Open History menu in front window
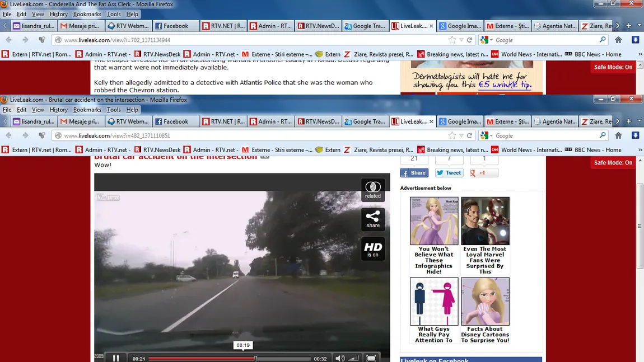Screen dimensions: 644x362 point(58,110)
